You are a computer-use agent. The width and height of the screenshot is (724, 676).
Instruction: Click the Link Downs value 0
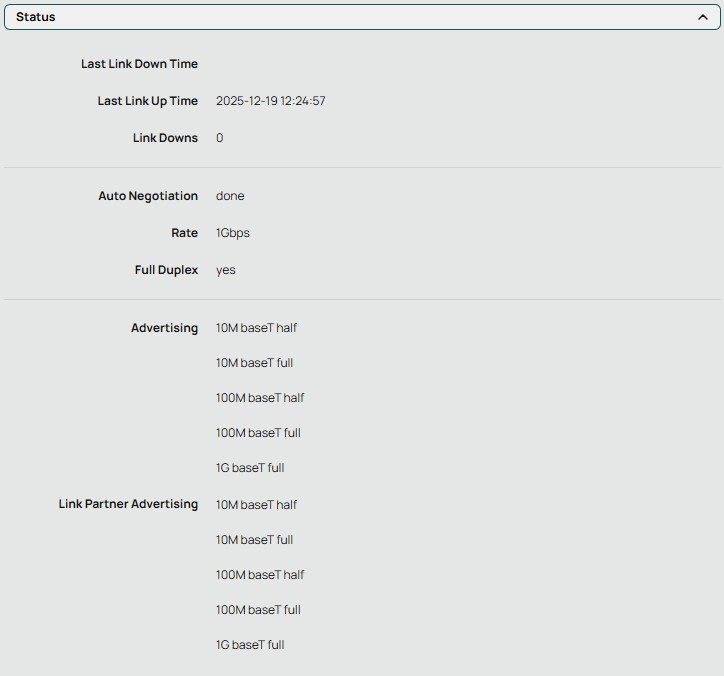220,138
